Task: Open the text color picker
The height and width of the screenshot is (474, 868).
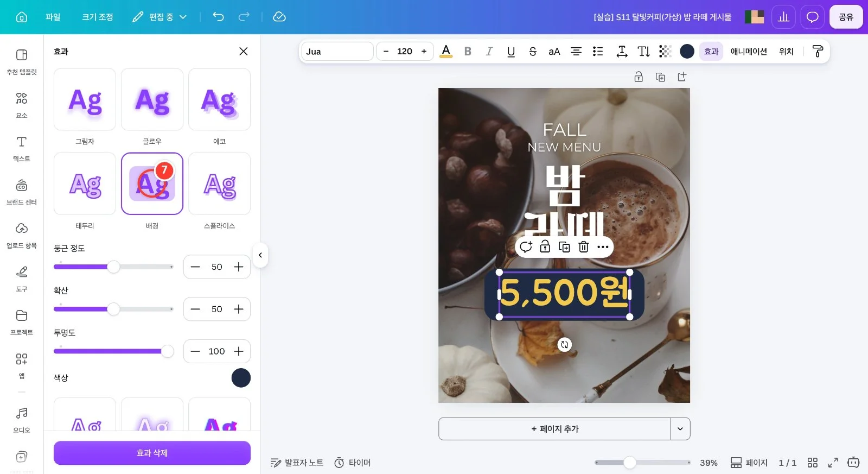Action: 446,52
